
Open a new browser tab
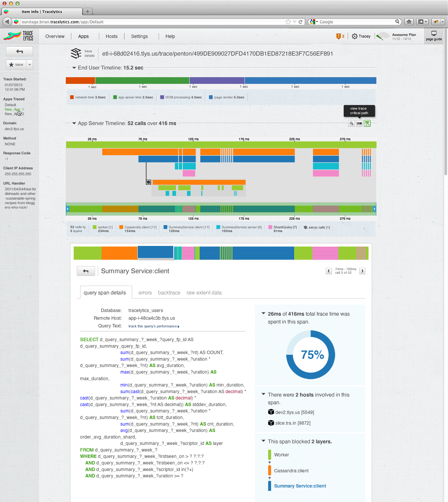pyautogui.click(x=87, y=11)
